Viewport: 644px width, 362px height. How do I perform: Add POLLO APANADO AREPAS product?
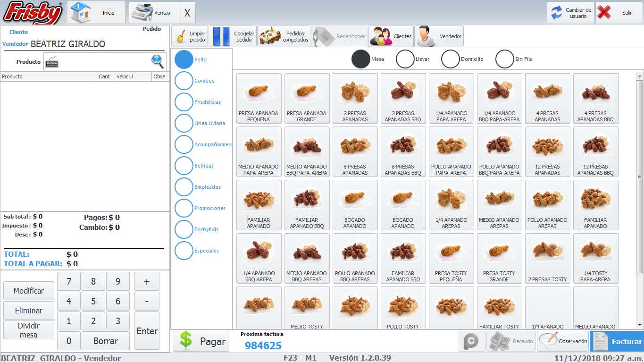547,205
